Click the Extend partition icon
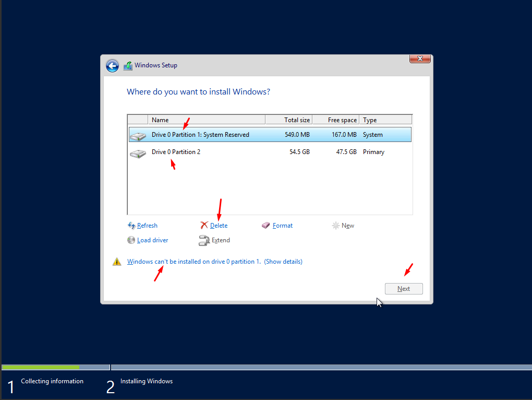 coord(204,240)
